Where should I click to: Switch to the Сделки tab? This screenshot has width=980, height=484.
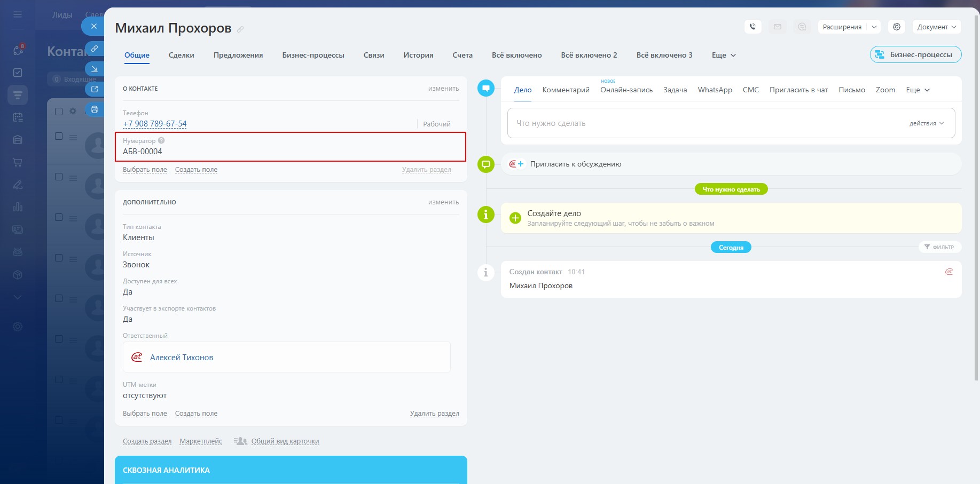(x=181, y=55)
